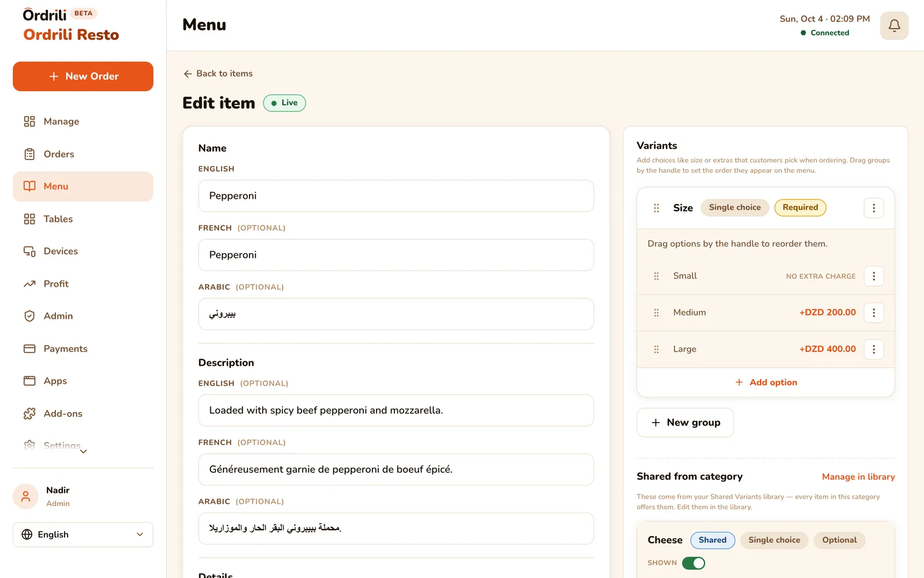The height and width of the screenshot is (578, 924).
Task: Click the +DZD 400.00 price text
Action: pos(828,349)
